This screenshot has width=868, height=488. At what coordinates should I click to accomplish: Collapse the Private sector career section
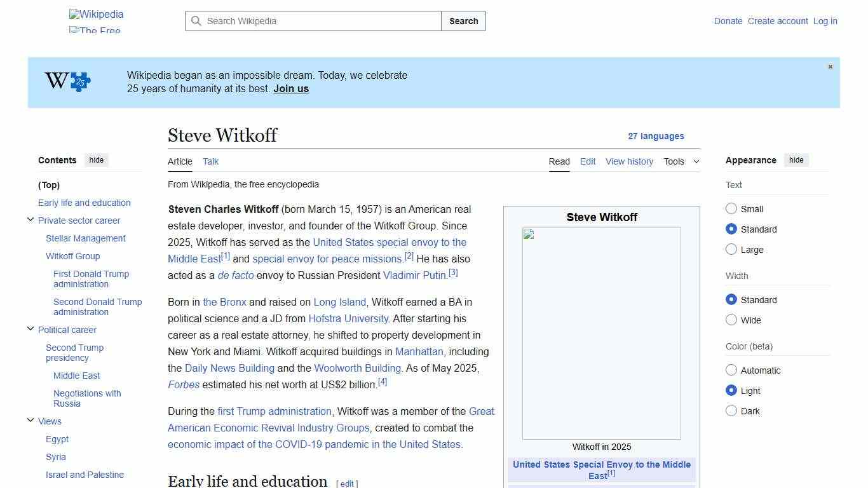31,219
